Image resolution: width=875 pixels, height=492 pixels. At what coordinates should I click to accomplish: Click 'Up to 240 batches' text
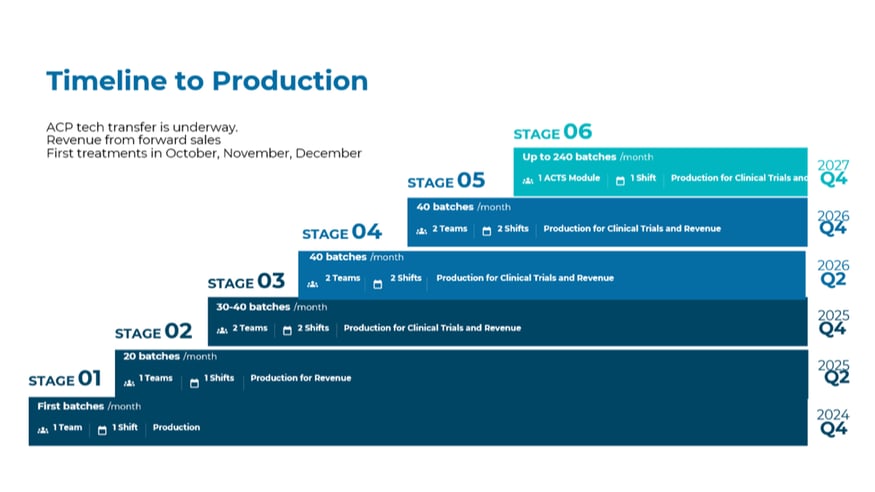(x=569, y=157)
